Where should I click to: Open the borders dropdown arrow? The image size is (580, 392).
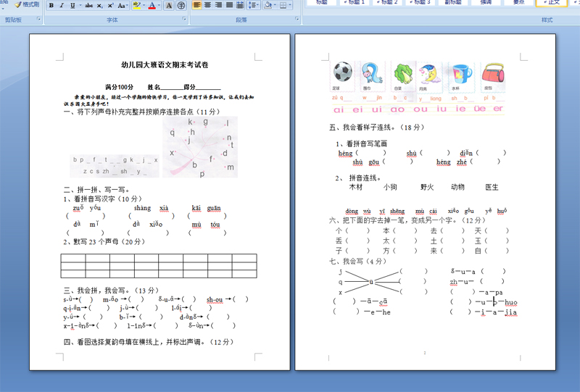pyautogui.click(x=290, y=5)
